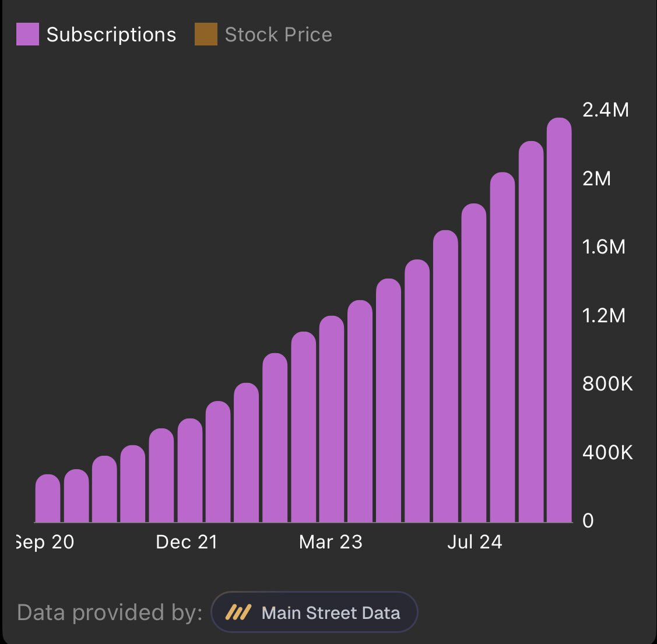Click the 400K y-axis label
Viewport: 657px width, 644px height.
(x=607, y=452)
